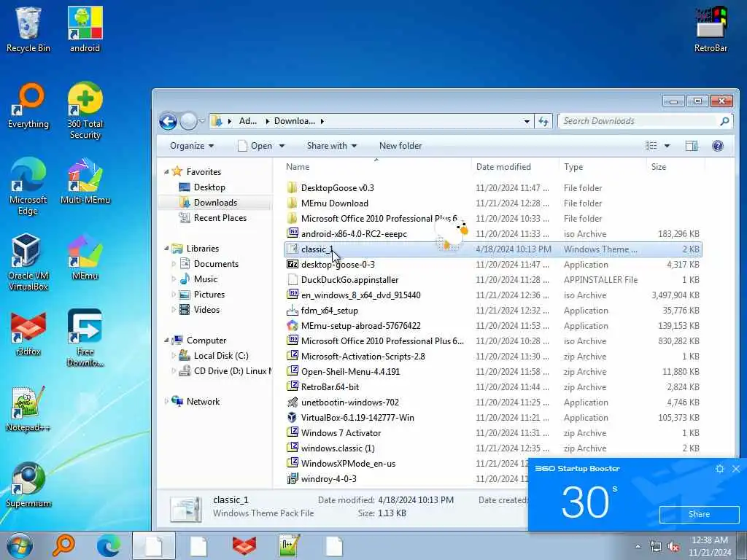Screen dimensions: 747x560
Task: Open Microsoft Edge from the taskbar
Action: 109,545
